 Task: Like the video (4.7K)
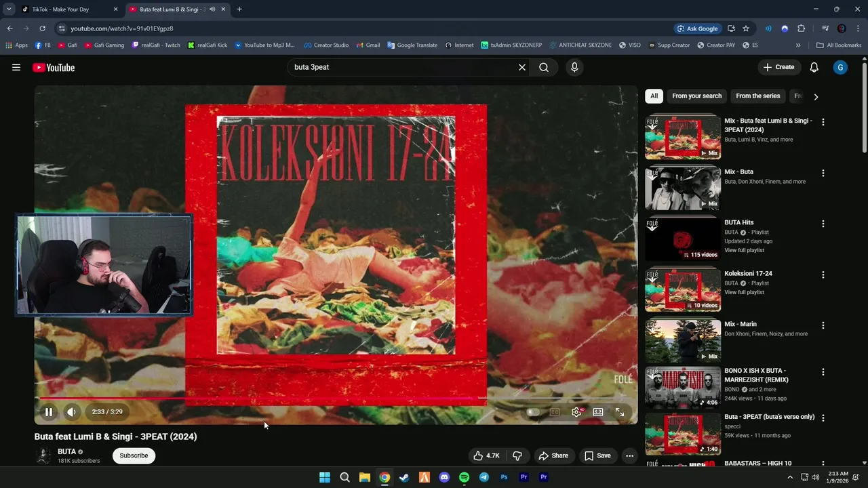point(486,455)
